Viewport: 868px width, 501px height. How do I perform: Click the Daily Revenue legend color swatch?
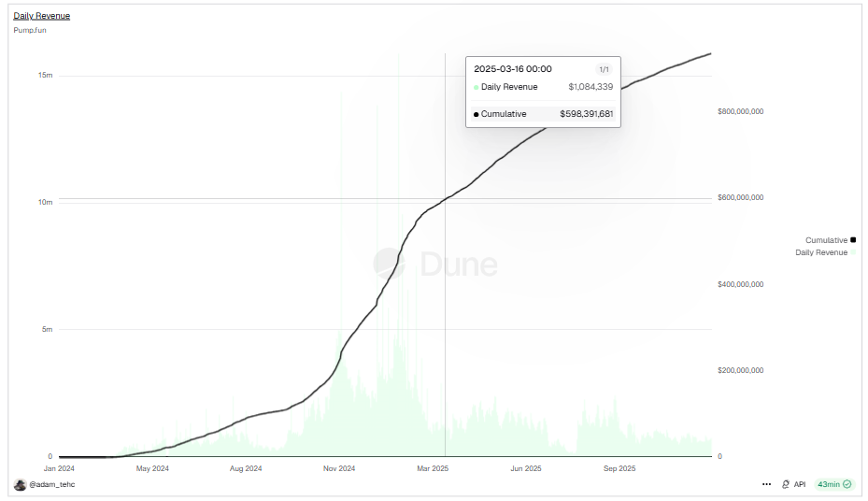(x=853, y=252)
